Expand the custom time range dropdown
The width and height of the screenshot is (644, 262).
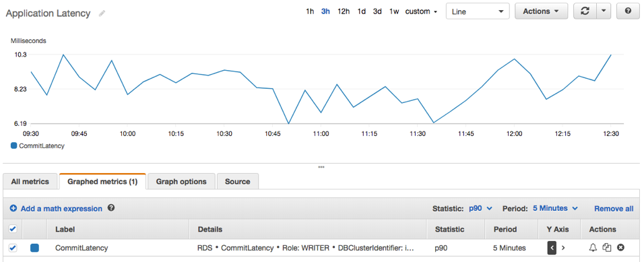[421, 11]
